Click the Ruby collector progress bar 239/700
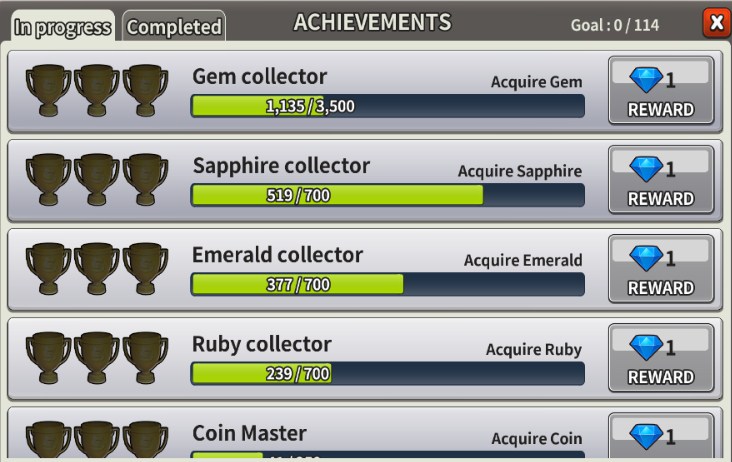Viewport: 732px width, 462px height. click(x=387, y=373)
